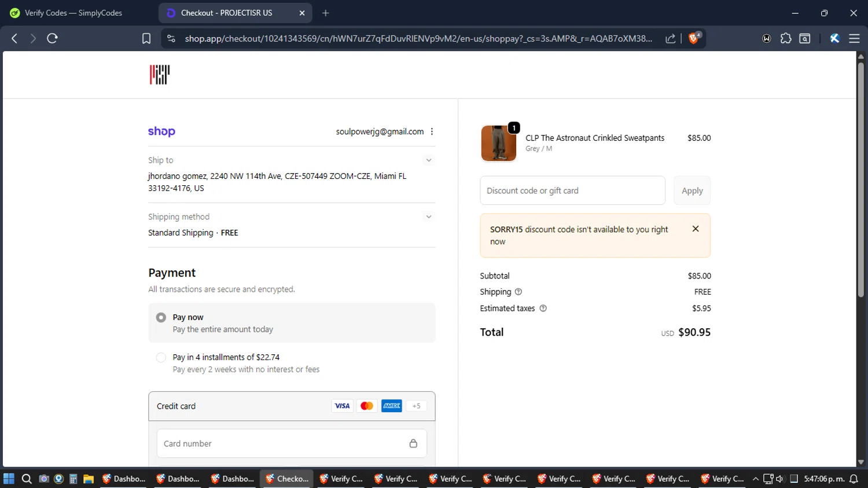Click the Total $90.95 amount
The image size is (868, 488).
pos(694,332)
